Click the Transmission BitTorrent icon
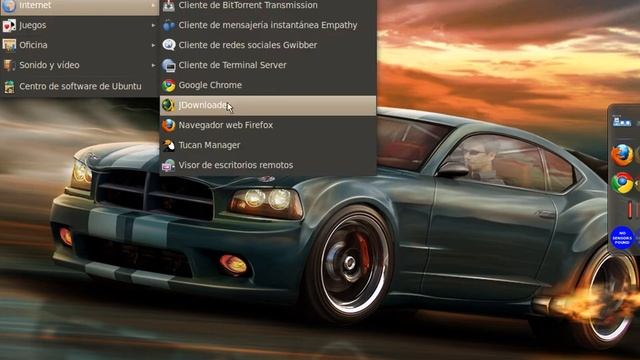 tap(169, 6)
